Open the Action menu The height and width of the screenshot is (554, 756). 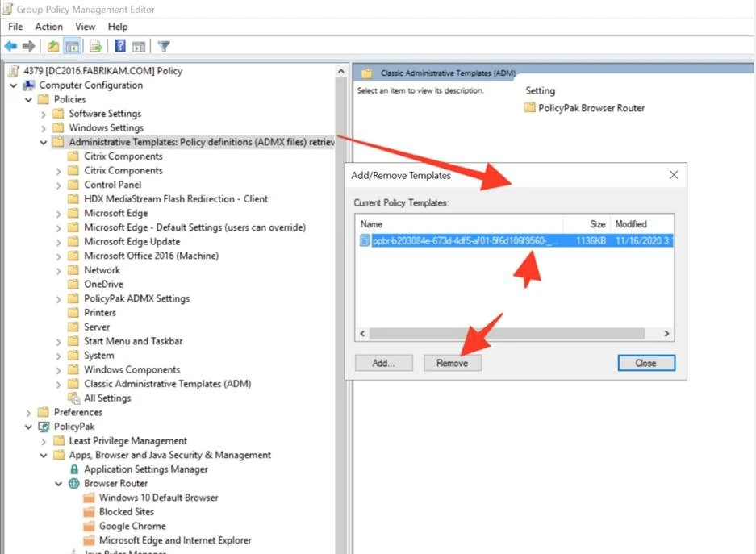48,27
